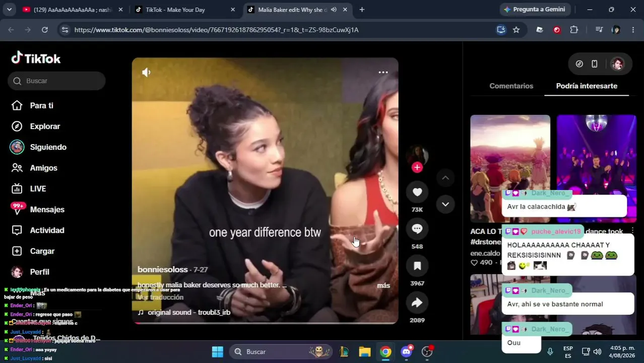The width and height of the screenshot is (644, 363).
Task: Open the LIVE section
Action: coord(29,189)
